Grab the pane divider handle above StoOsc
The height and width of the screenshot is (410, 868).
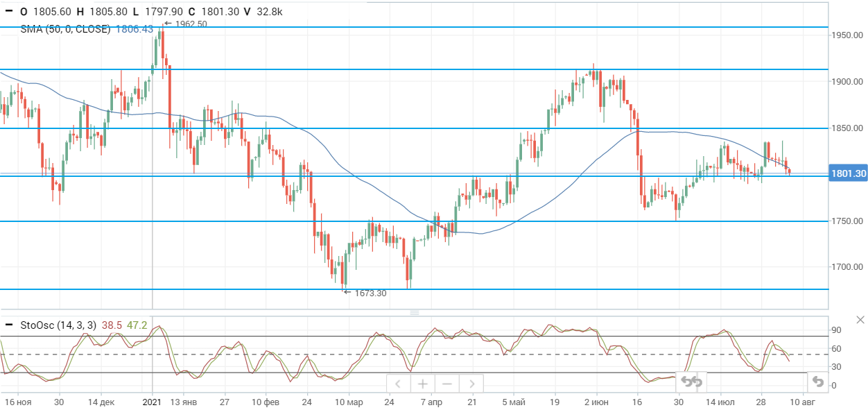[x=415, y=313]
